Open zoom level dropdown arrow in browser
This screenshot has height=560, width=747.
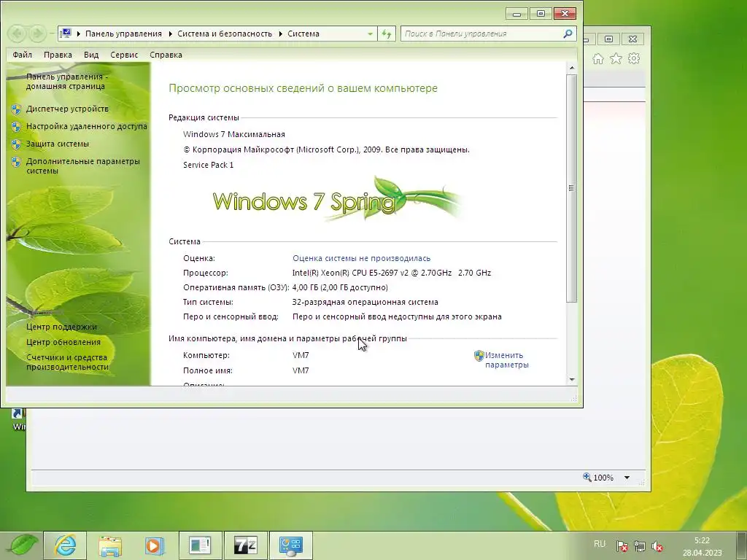(627, 478)
